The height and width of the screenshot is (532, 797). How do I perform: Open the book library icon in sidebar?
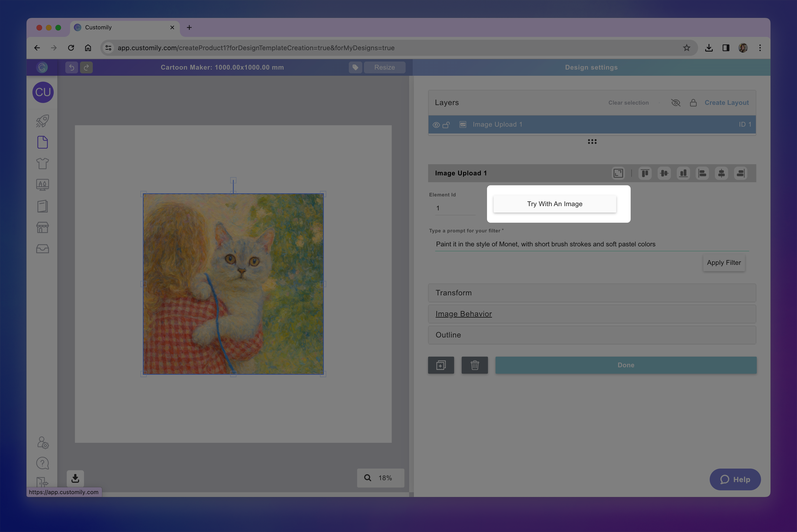42,206
